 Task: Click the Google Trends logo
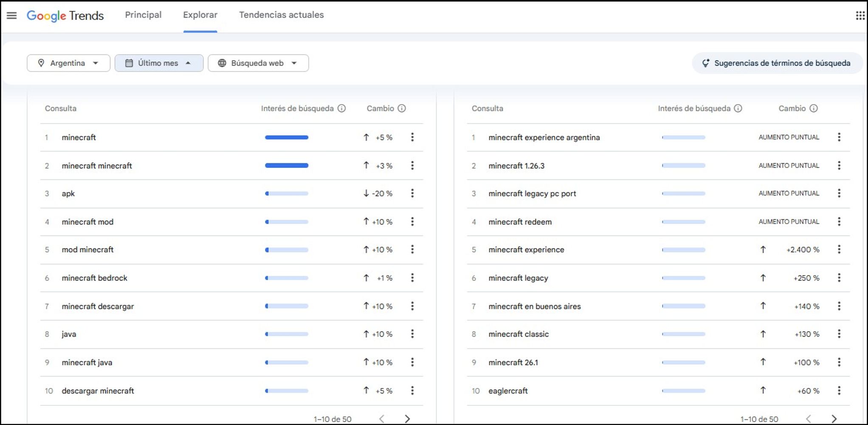[65, 16]
